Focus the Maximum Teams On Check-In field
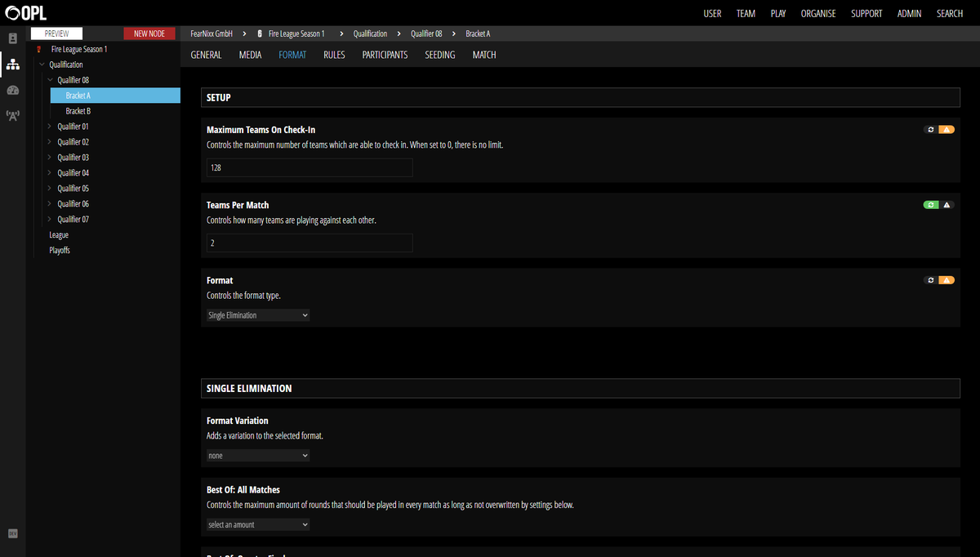 (x=310, y=167)
